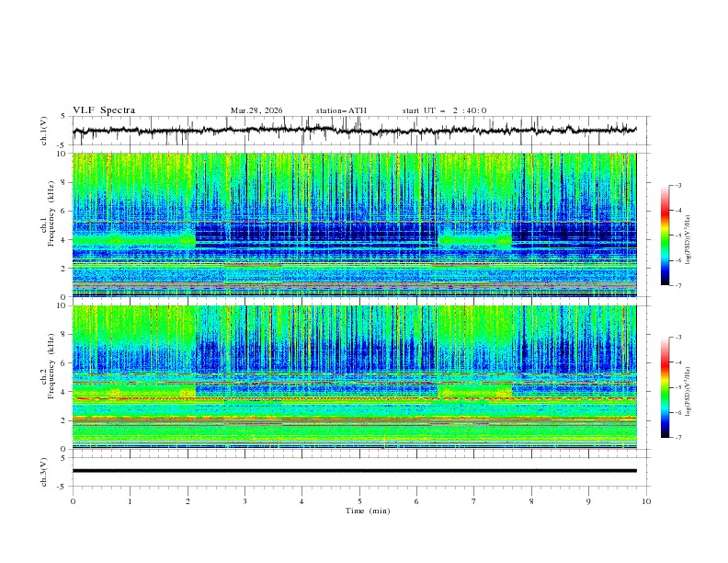Click time tick label '3' on the x-axis
This screenshot has height=563, width=728.
[x=245, y=501]
